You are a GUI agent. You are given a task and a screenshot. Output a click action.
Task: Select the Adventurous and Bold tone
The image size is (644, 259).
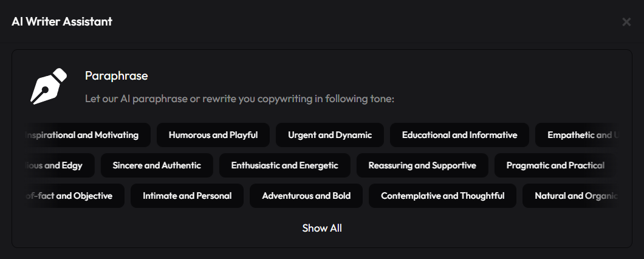[x=306, y=196]
